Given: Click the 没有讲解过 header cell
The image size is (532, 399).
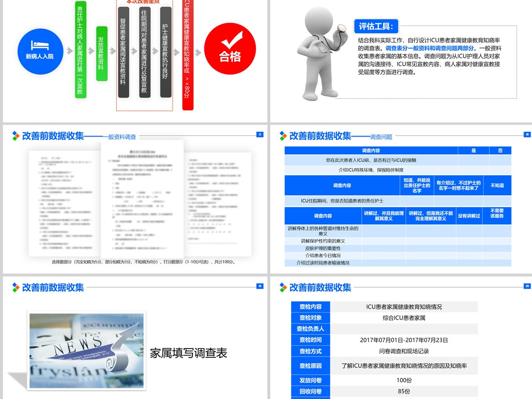Looking at the screenshot, I should point(469,216).
